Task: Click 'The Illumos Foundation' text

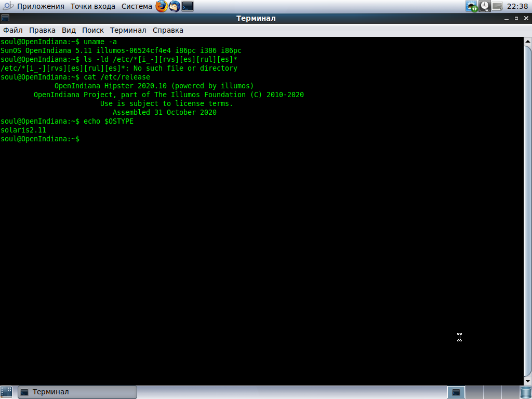Action: 200,95
